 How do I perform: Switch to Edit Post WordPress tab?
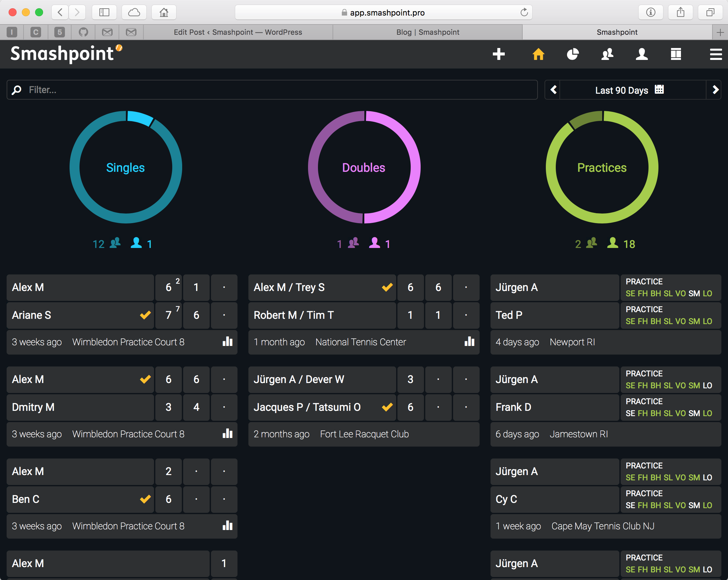pyautogui.click(x=238, y=32)
